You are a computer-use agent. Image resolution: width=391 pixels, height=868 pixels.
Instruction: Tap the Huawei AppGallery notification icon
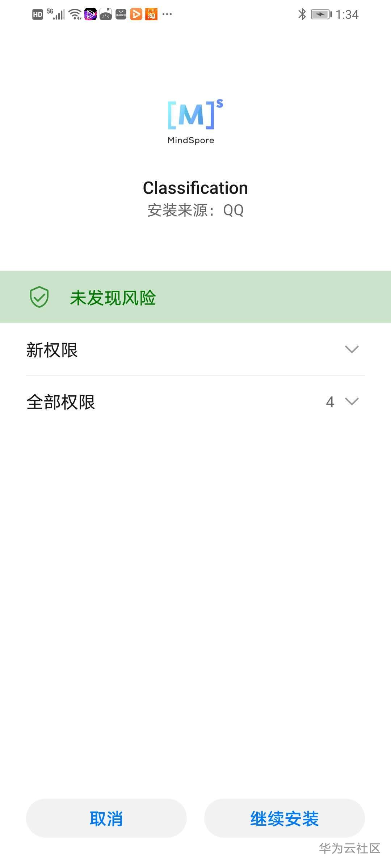click(121, 14)
